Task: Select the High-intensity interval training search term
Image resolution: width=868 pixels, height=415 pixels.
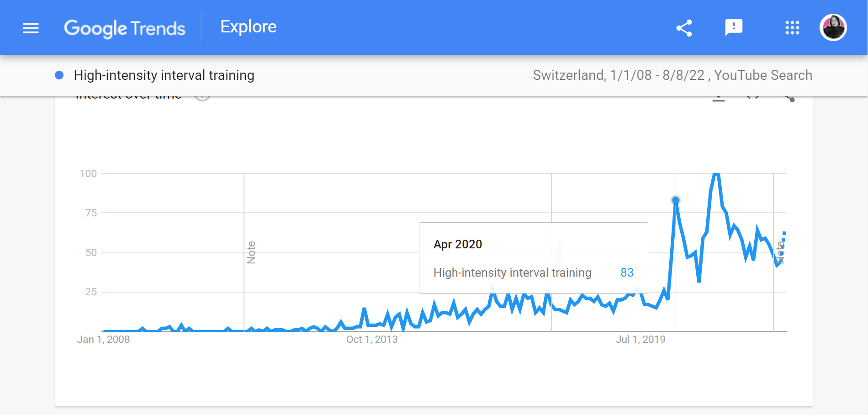Action: (x=164, y=75)
